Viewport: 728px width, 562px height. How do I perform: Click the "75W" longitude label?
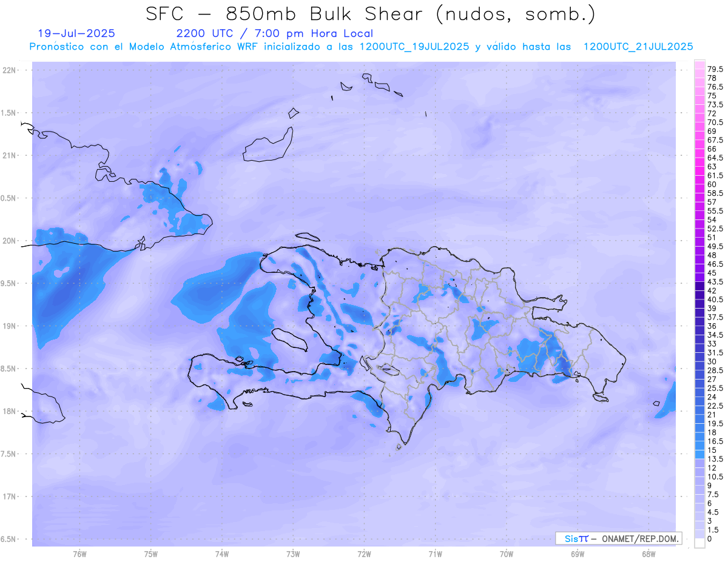click(x=150, y=554)
